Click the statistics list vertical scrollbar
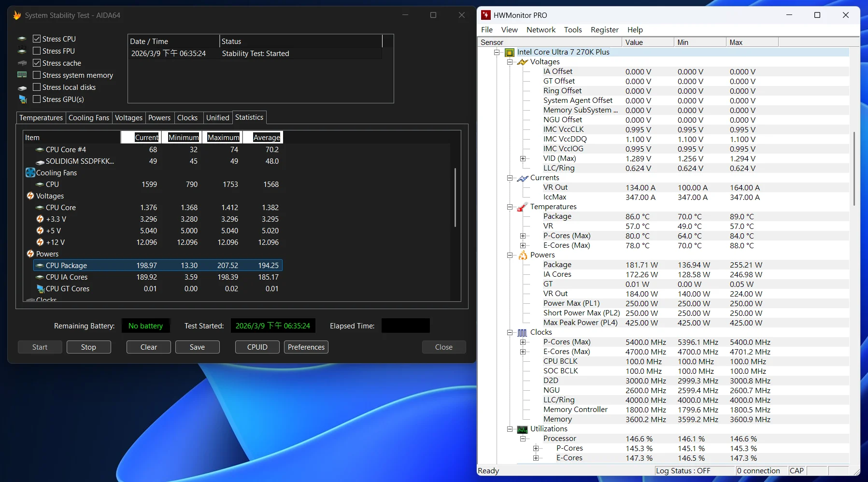This screenshot has width=868, height=482. point(455,198)
